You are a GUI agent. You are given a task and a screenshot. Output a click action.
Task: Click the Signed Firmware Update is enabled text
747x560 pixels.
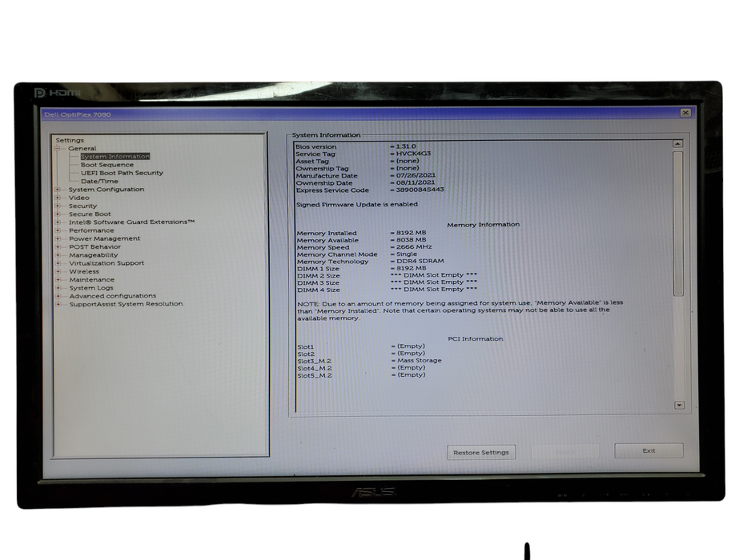[x=357, y=204]
